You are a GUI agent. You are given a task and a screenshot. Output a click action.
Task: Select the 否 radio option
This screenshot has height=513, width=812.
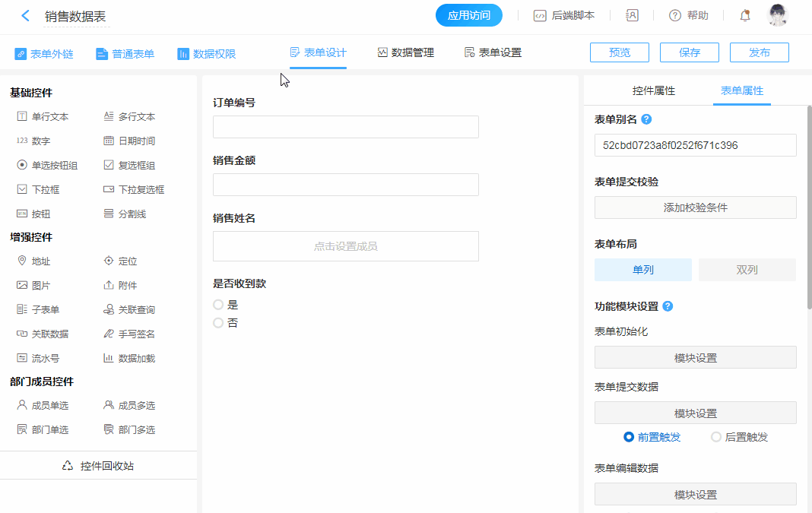click(x=218, y=323)
